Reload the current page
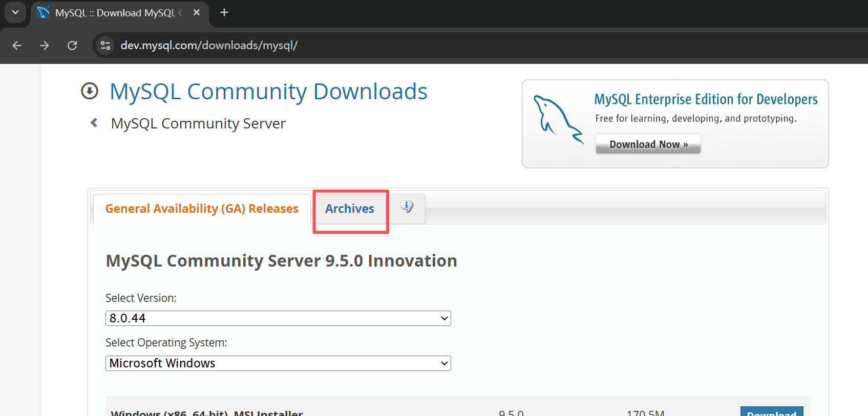868x416 pixels. [72, 46]
